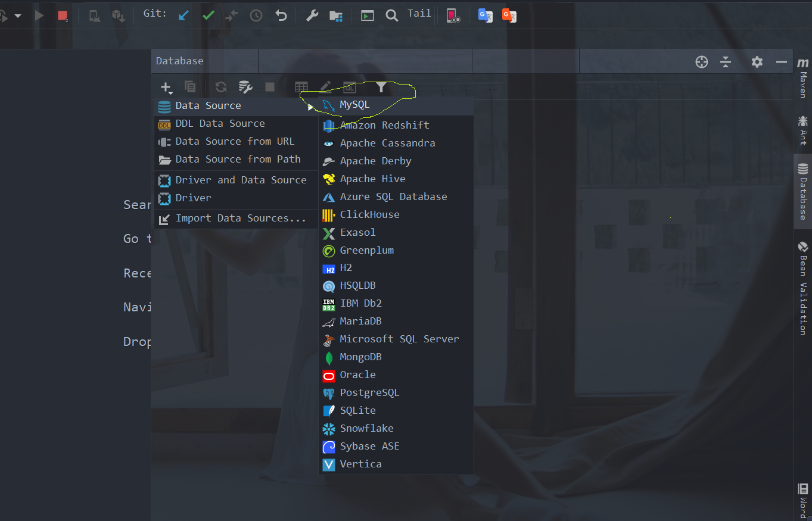Click the search magnifier icon
The image size is (812, 521).
click(391, 15)
